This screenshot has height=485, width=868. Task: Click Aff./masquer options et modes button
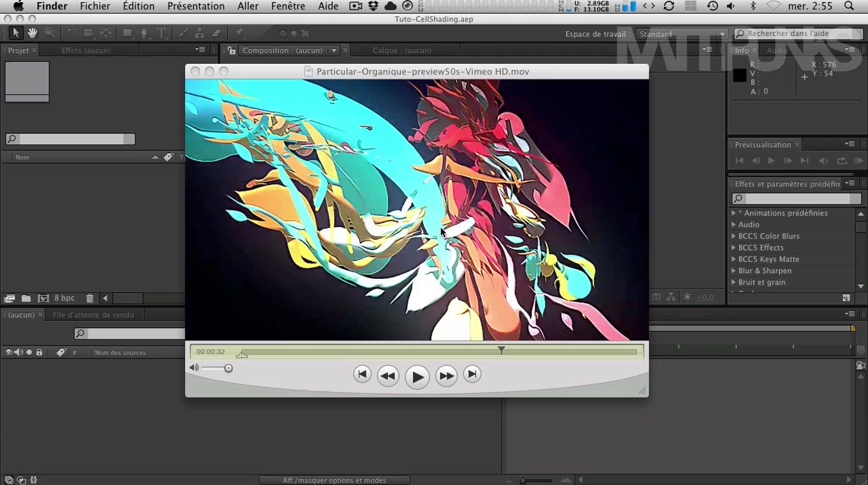(x=334, y=480)
